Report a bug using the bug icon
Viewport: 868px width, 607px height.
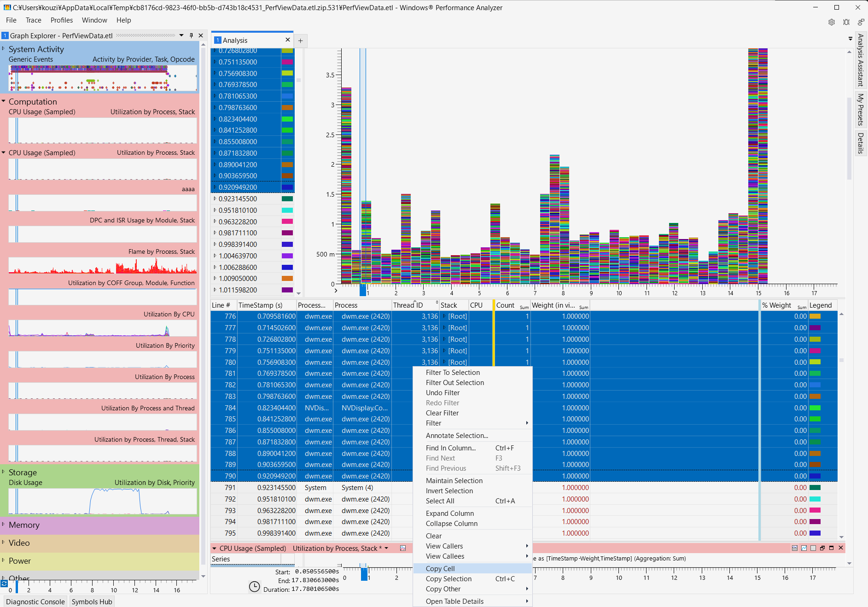[x=846, y=22]
